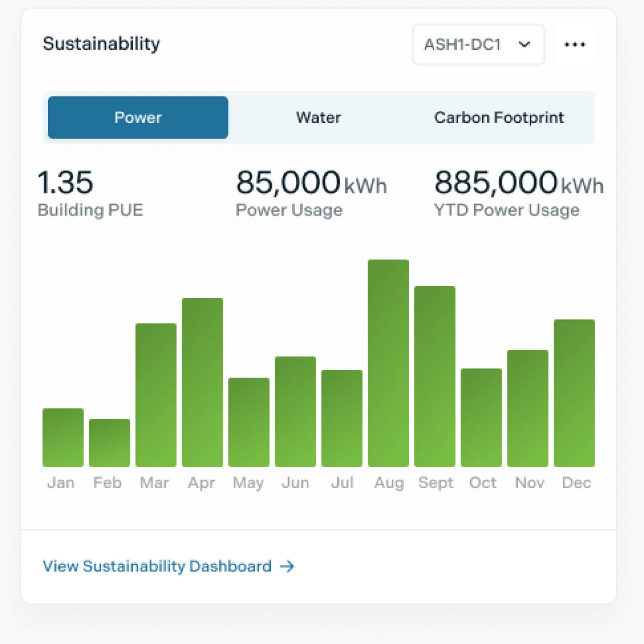Select the November bar in the chart

(x=527, y=408)
